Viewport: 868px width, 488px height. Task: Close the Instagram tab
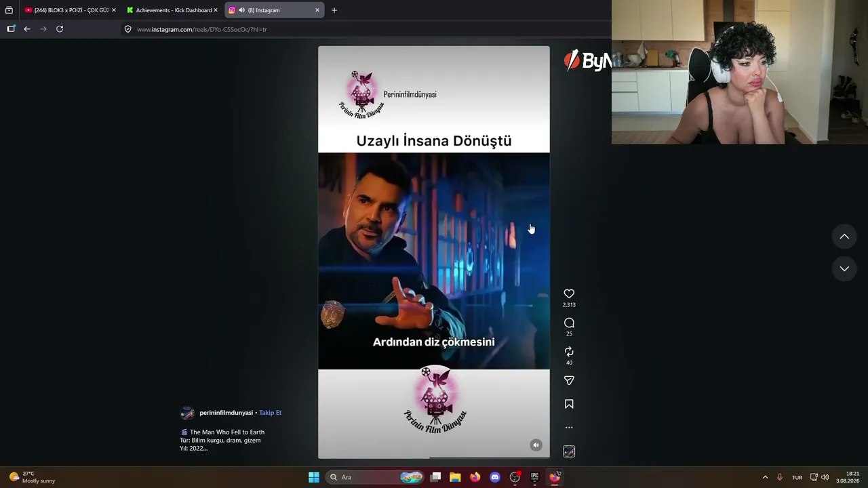coord(317,10)
